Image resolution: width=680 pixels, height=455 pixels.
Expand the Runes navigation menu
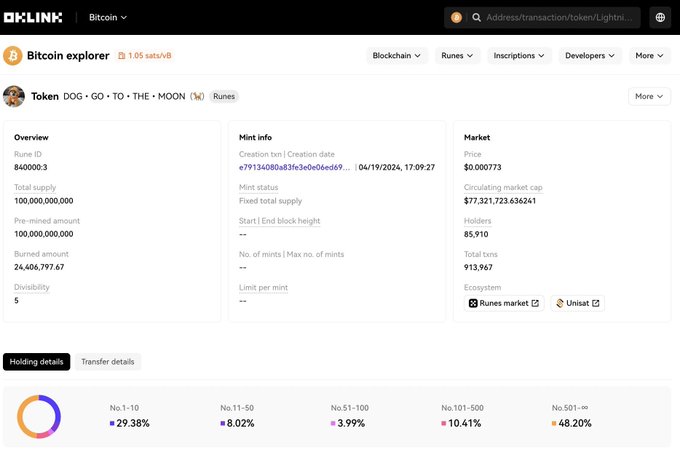point(457,56)
